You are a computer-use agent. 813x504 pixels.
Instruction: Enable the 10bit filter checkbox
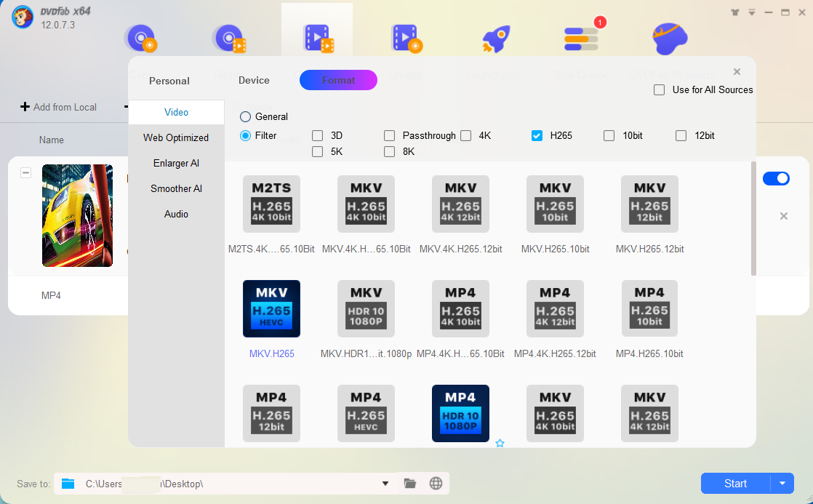609,135
